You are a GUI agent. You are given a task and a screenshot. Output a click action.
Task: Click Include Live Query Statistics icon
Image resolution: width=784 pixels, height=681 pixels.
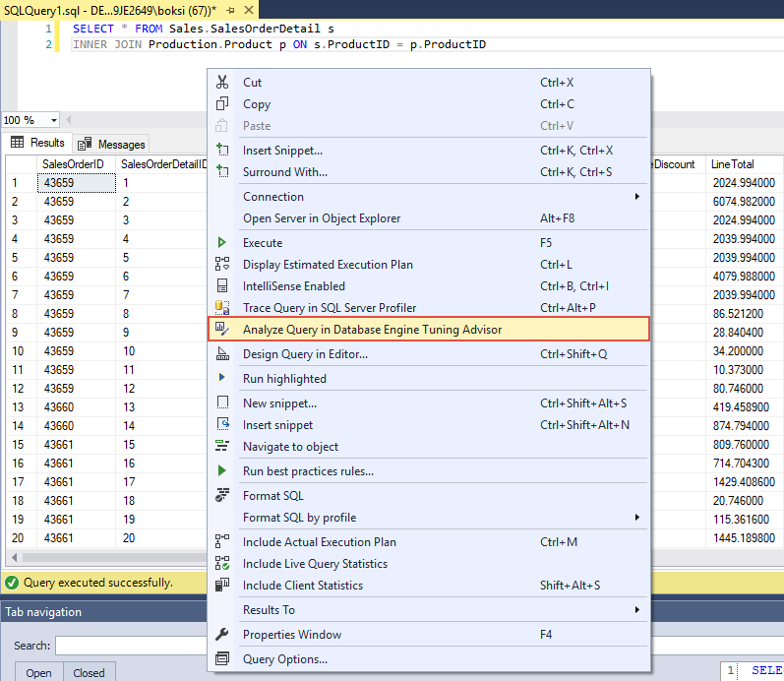(222, 563)
